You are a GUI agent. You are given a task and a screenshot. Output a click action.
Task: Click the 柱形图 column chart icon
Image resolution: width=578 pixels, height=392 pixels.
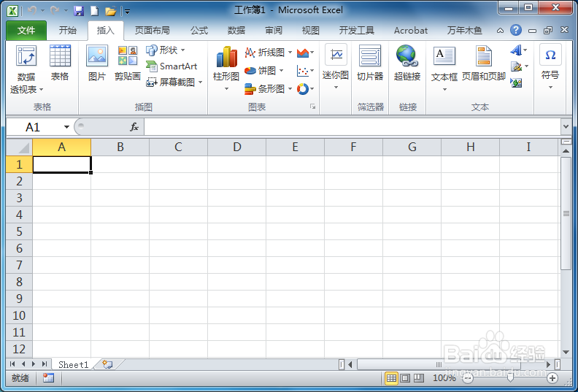tap(226, 57)
